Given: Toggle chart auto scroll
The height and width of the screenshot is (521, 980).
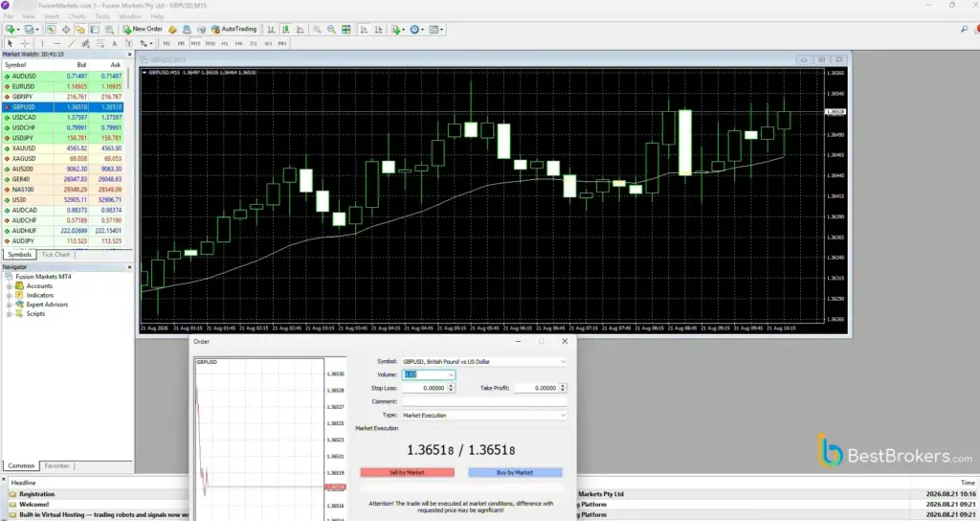Looking at the screenshot, I should pyautogui.click(x=364, y=30).
